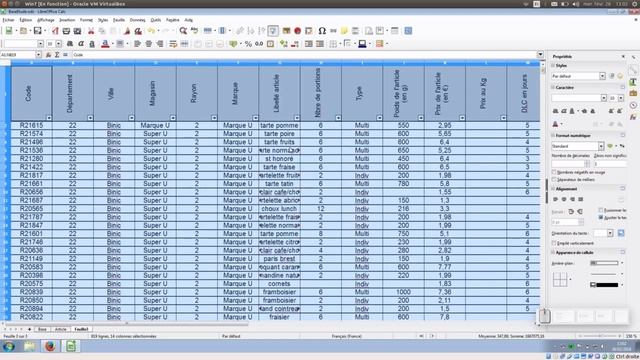Click the Omega special character icon

point(322,31)
